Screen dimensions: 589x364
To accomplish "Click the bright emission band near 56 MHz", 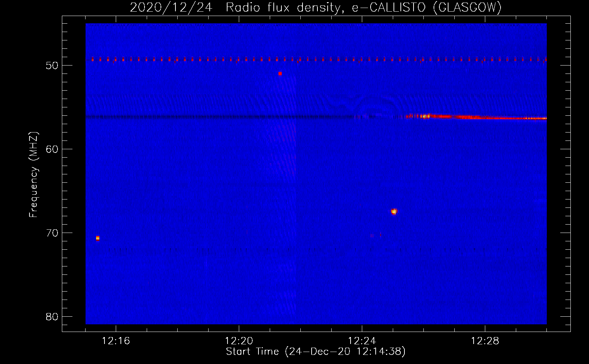I will (476, 117).
